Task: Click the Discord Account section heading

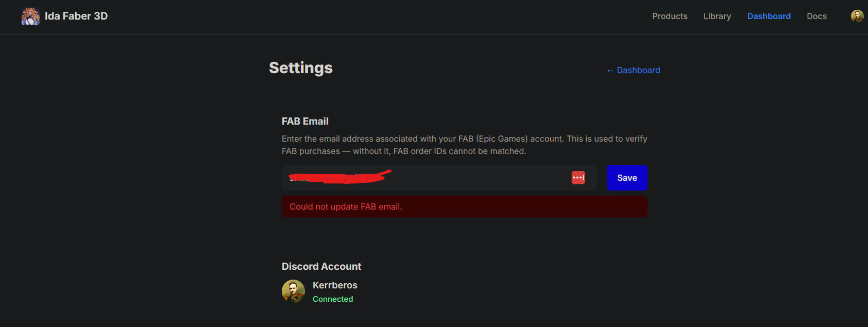Action: click(321, 267)
